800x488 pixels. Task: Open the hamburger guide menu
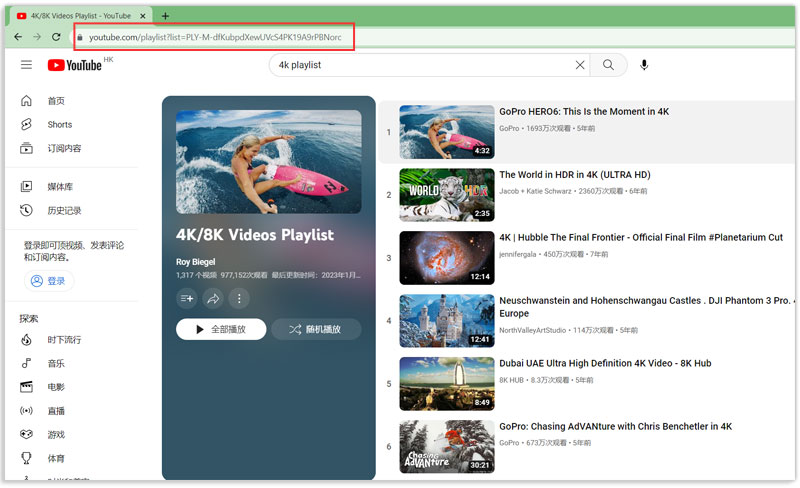point(26,65)
